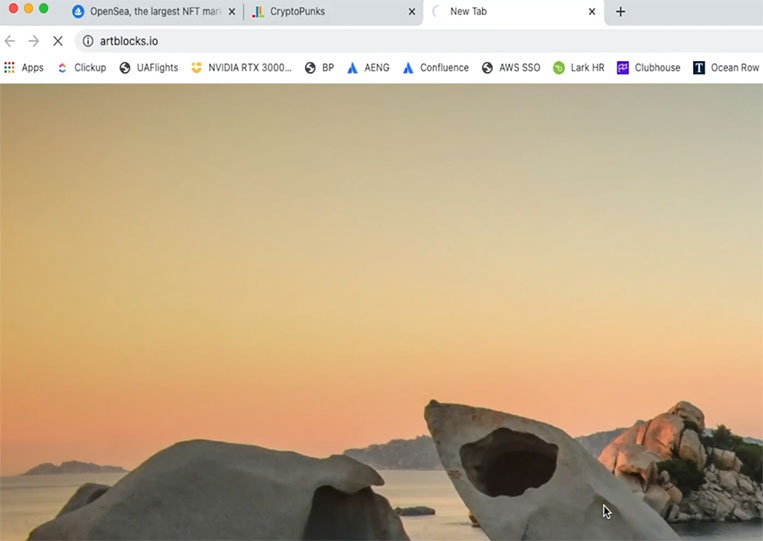The image size is (763, 541).
Task: Focus the address bar showing artblocks.io
Action: 418,41
